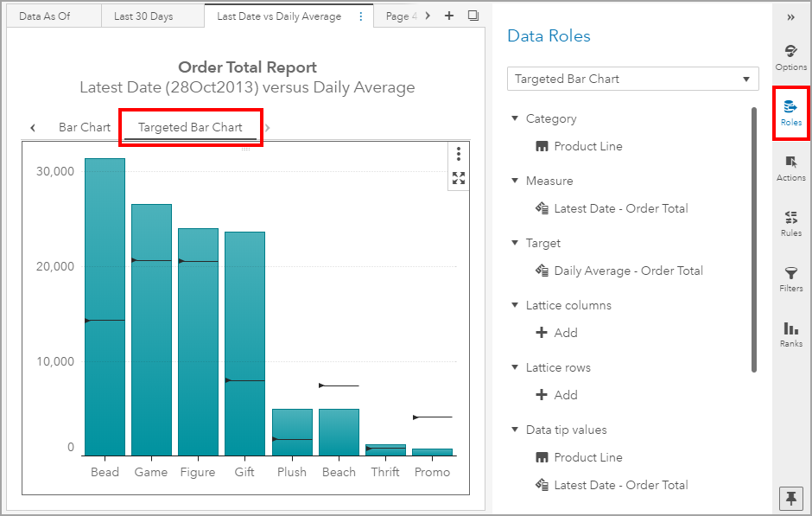Select the Bar Chart tab
The height and width of the screenshot is (516, 812).
(85, 127)
